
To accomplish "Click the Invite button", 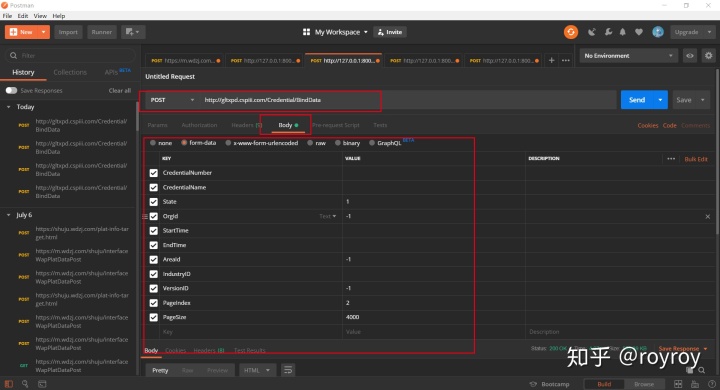I will 390,32.
